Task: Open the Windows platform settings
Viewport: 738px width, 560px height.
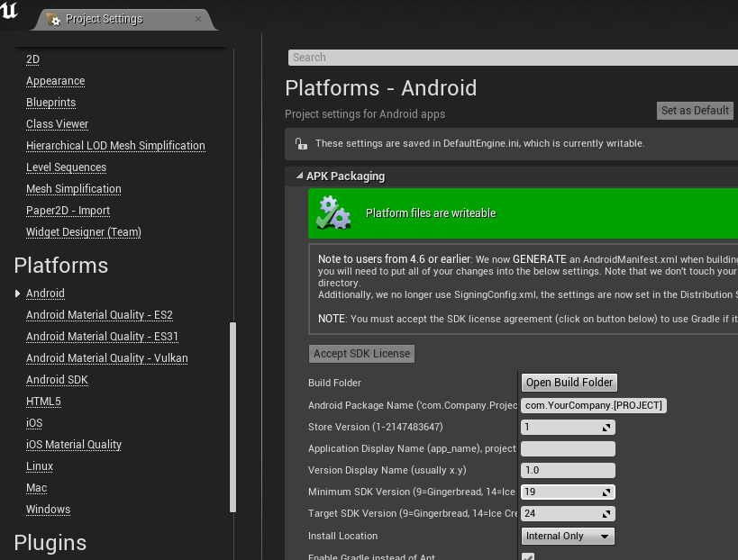Action: (x=48, y=510)
